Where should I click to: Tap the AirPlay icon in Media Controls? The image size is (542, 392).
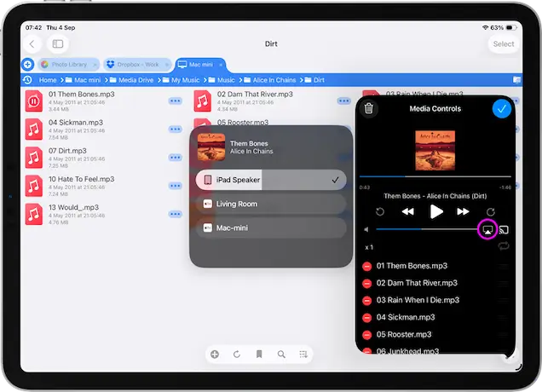pos(487,229)
